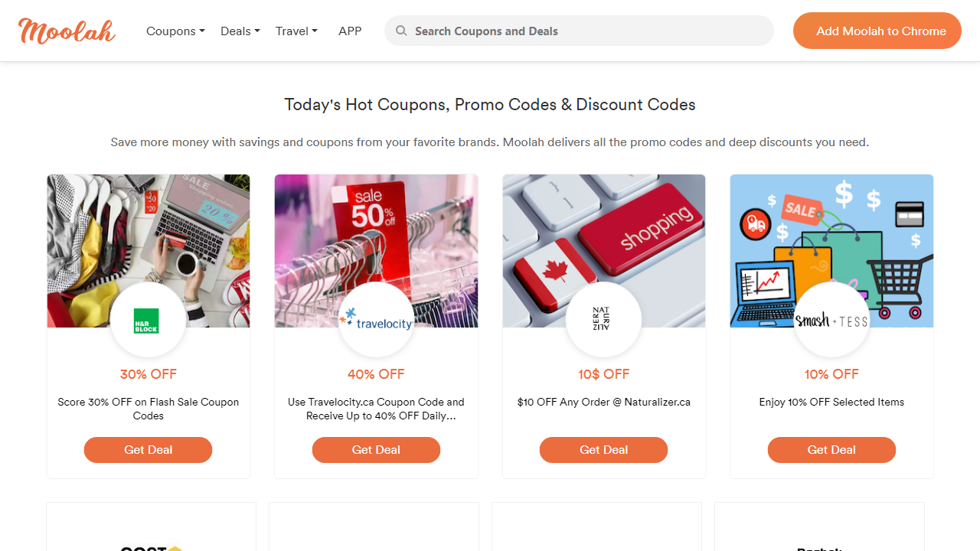
Task: Get Deal for H&R Block coupon
Action: [x=148, y=450]
